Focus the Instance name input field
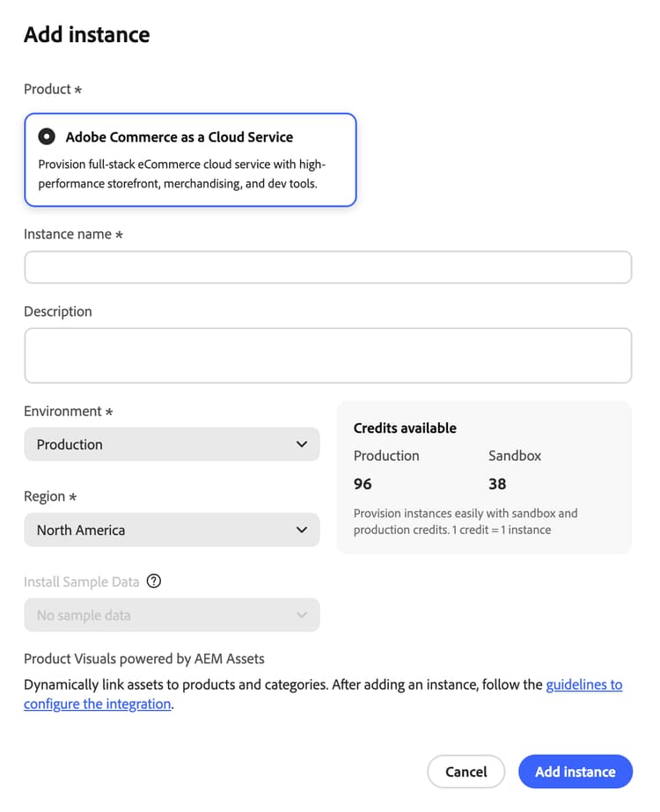Image resolution: width=660 pixels, height=812 pixels. (x=327, y=267)
